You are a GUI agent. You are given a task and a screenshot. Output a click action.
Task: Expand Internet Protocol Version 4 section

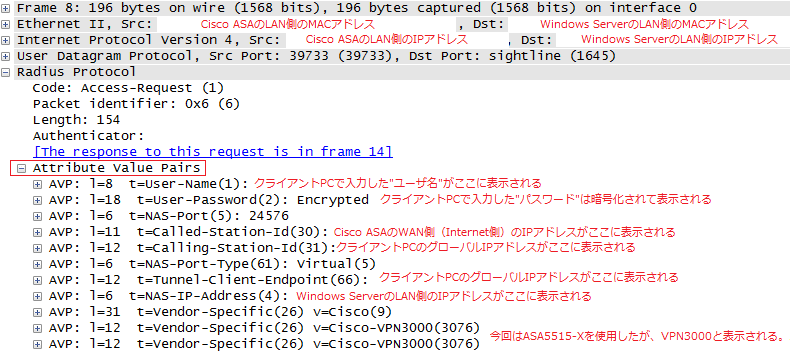click(x=5, y=40)
